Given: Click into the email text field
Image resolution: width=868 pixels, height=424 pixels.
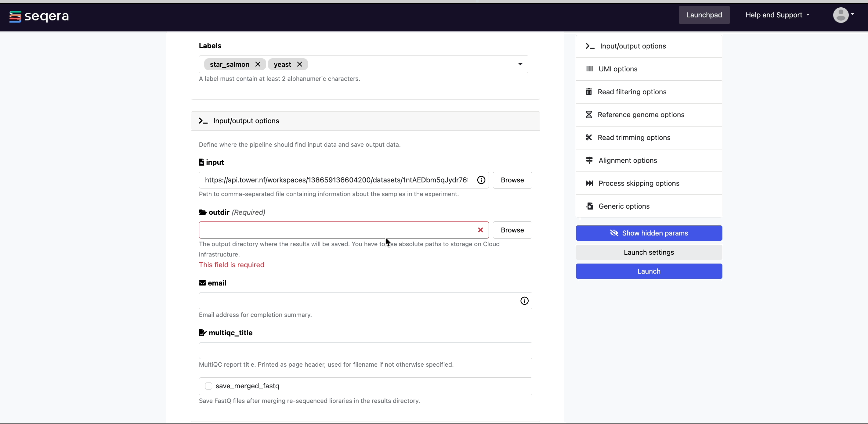Looking at the screenshot, I should click(358, 301).
